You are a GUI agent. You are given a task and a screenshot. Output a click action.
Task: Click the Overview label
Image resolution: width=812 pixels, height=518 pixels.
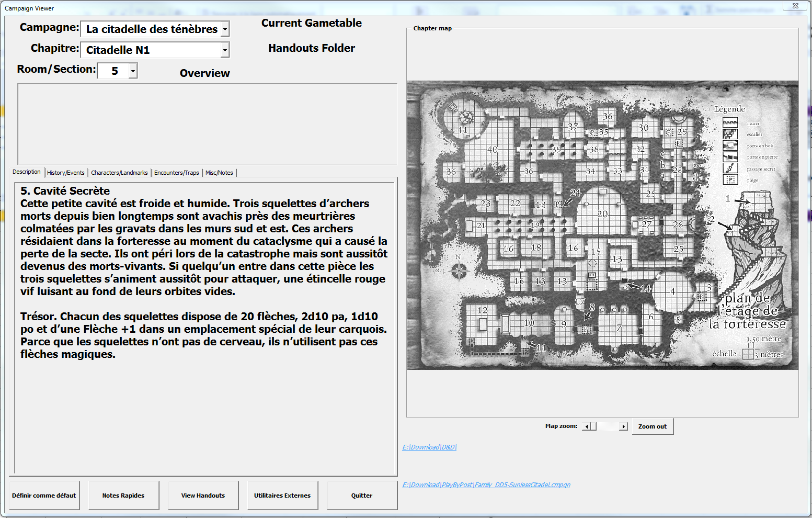[205, 73]
